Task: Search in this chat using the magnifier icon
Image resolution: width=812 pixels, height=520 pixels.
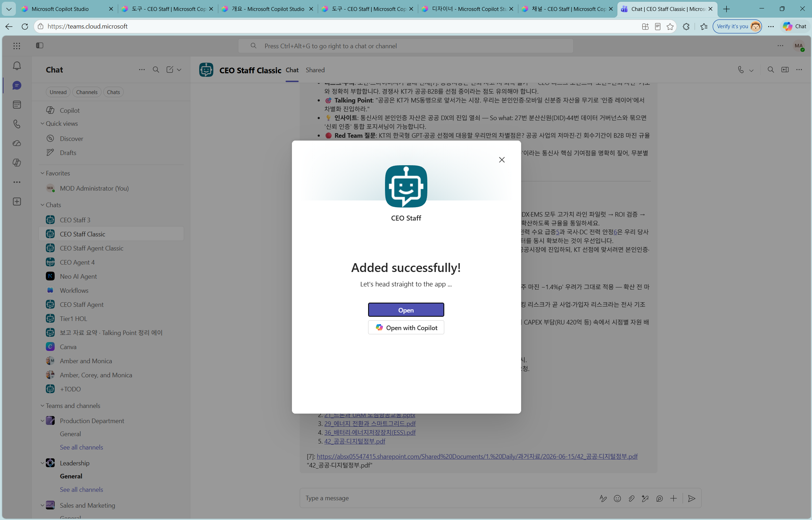Action: click(x=771, y=70)
